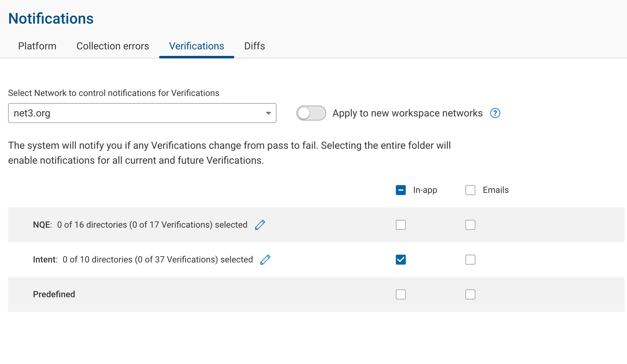Uncheck In-app notifications for Intent
This screenshot has width=627, height=364.
click(x=401, y=260)
